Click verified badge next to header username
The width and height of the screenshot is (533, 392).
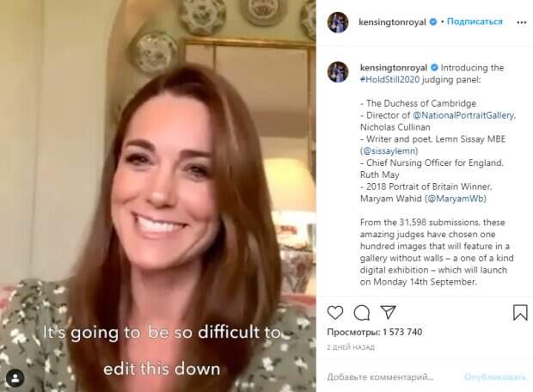433,21
